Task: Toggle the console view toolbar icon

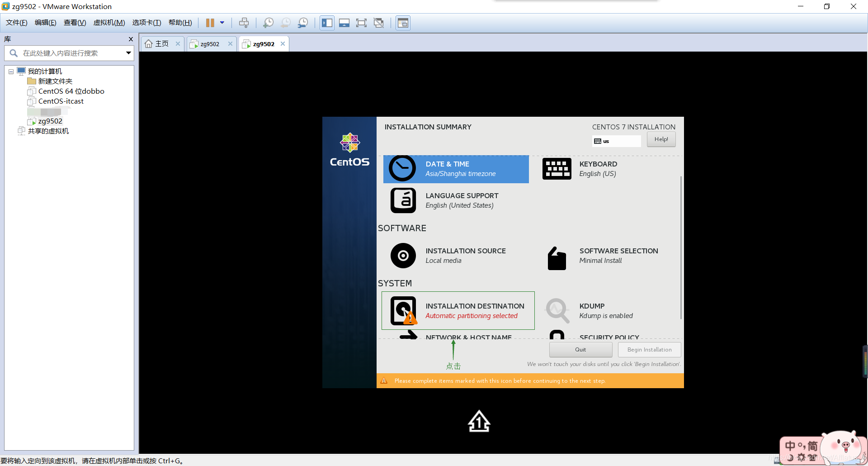Action: coord(403,23)
